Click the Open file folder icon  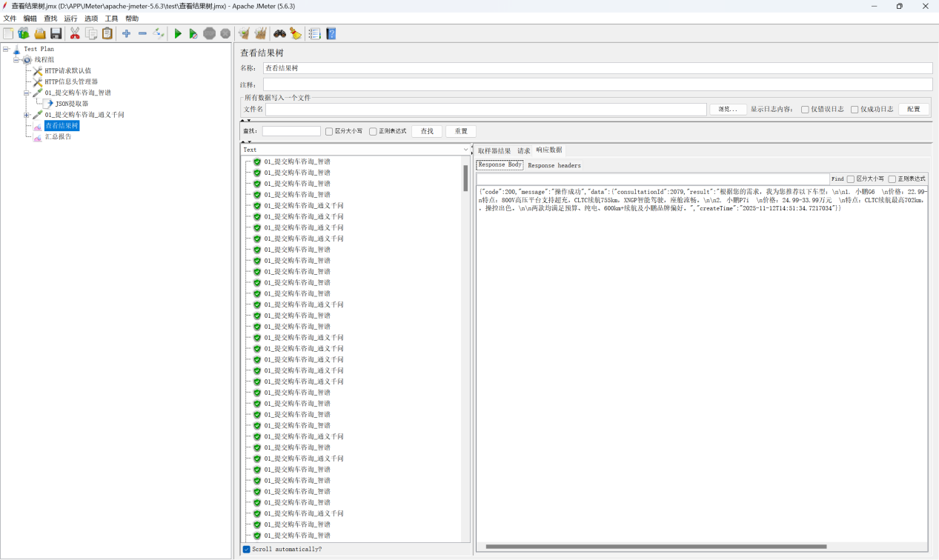(x=40, y=33)
